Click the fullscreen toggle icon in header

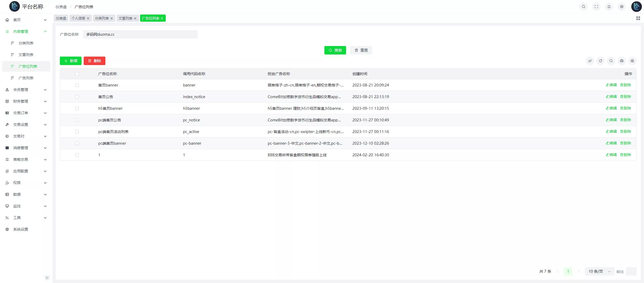[596, 7]
